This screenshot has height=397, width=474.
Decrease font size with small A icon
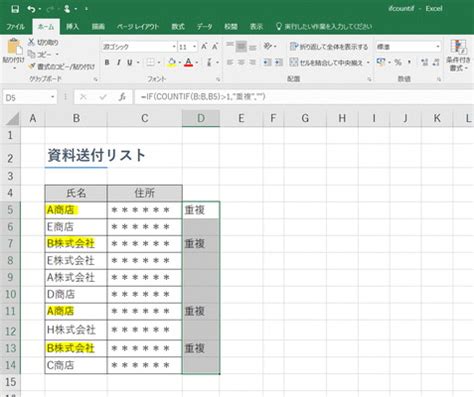[x=215, y=47]
